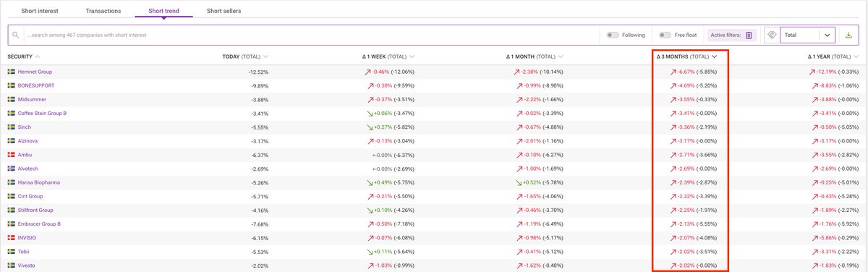
Task: Toggle the Following switch
Action: 612,35
